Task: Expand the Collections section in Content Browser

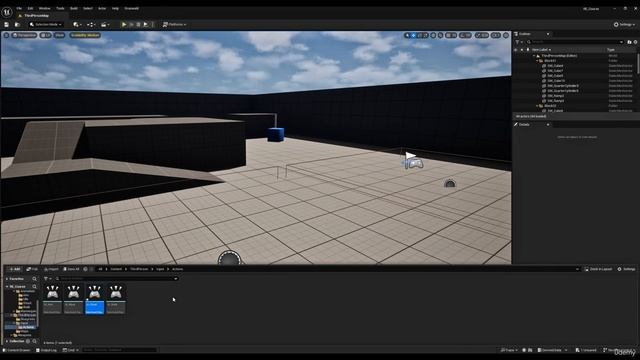Action: pos(7,341)
